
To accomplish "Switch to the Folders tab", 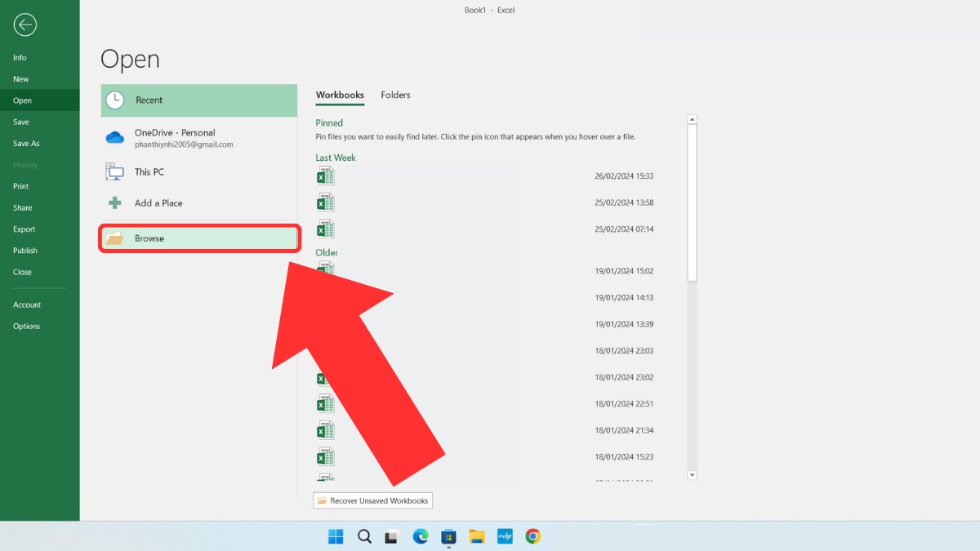I will [395, 95].
